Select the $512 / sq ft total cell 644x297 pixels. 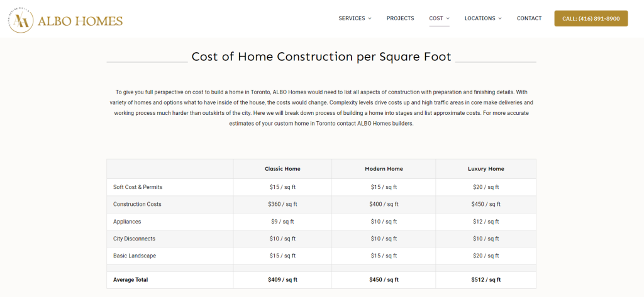pyautogui.click(x=486, y=280)
